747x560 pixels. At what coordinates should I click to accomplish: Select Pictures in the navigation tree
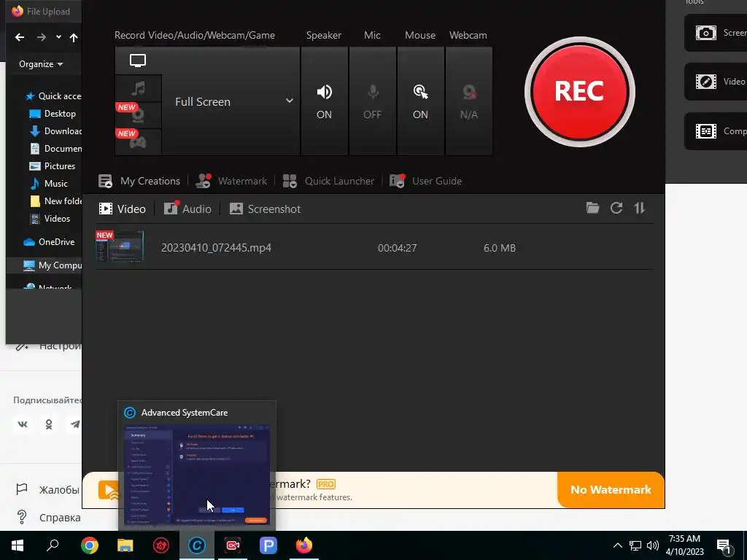(52, 166)
